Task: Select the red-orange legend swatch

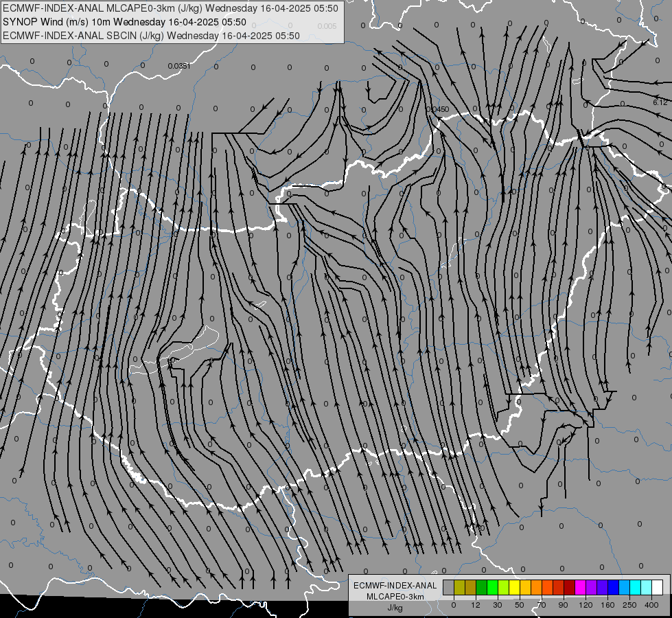Action: 547,587
